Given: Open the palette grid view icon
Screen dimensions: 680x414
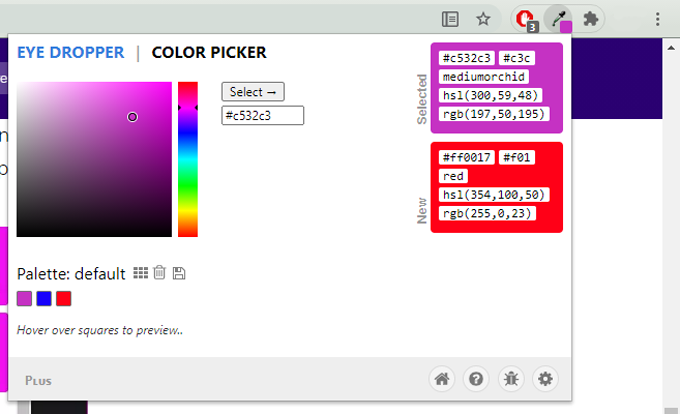Looking at the screenshot, I should click(x=141, y=273).
